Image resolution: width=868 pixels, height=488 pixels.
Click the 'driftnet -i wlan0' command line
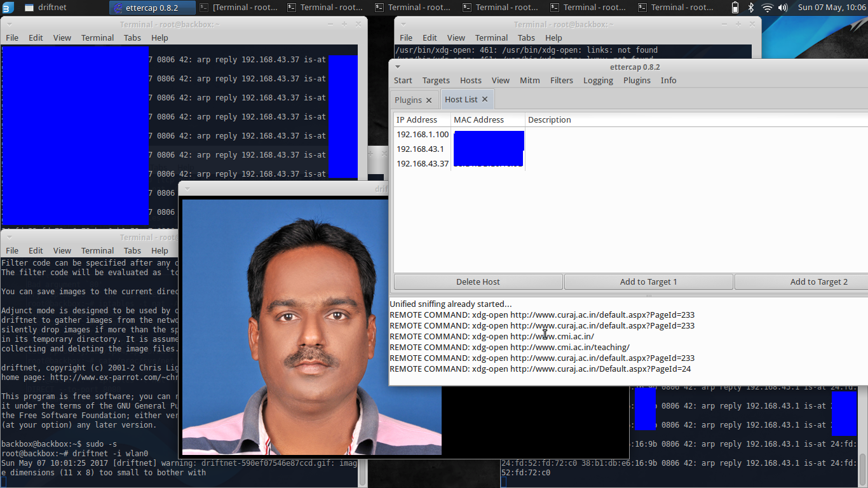[74, 454]
